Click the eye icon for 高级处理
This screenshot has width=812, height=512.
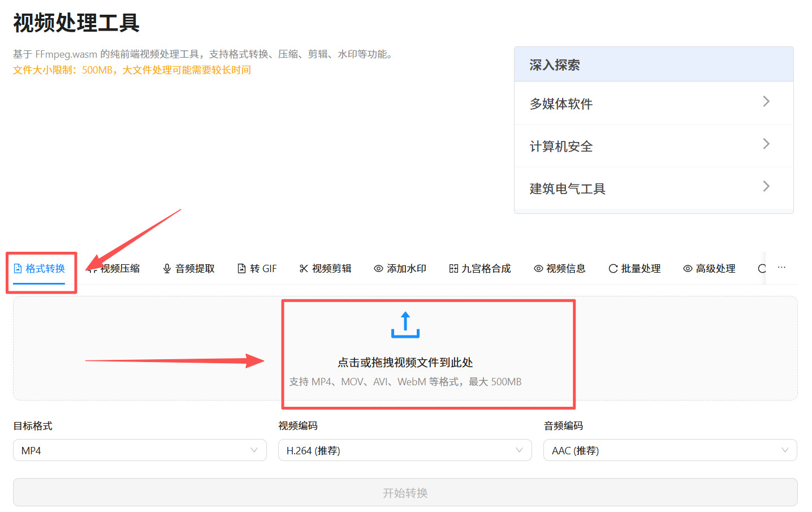(688, 269)
